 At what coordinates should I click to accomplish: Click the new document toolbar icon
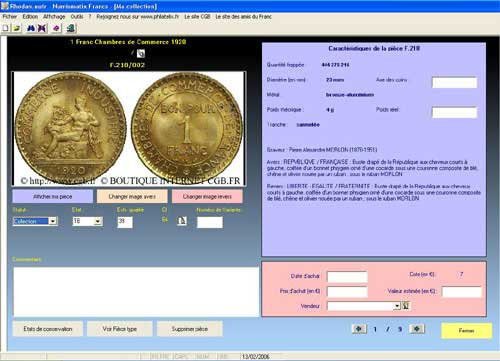(6, 28)
